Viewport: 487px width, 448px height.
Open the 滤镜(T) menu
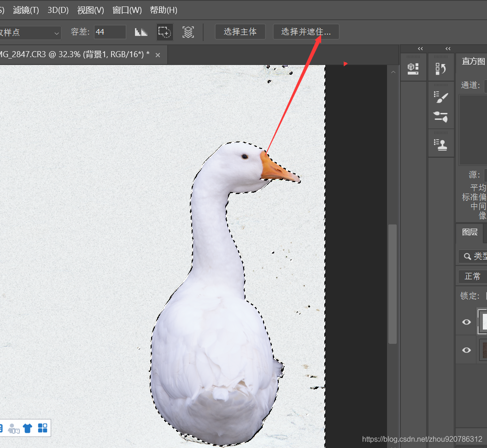click(26, 10)
